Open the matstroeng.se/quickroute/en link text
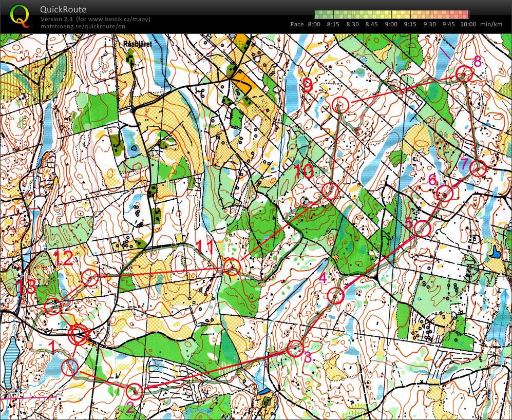 coord(83,27)
